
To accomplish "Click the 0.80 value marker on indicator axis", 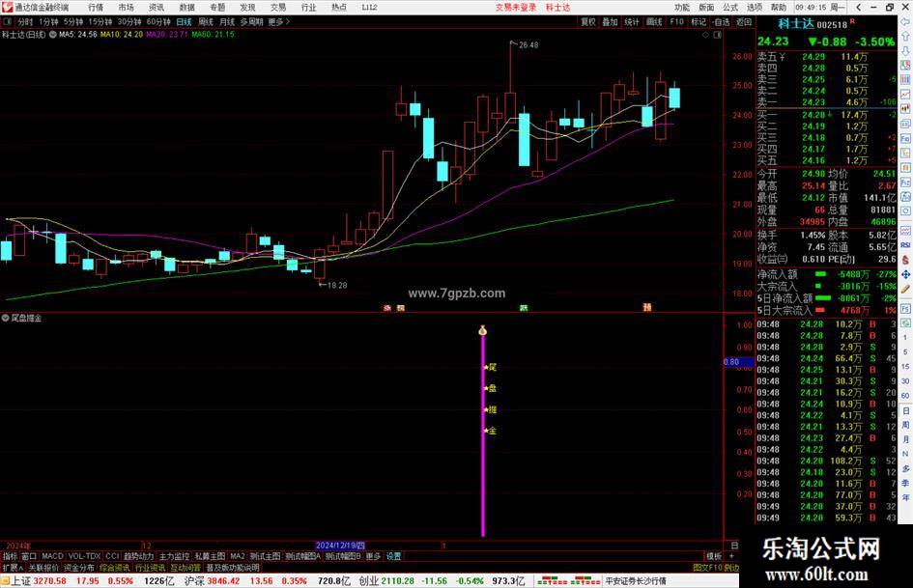I will [738, 362].
